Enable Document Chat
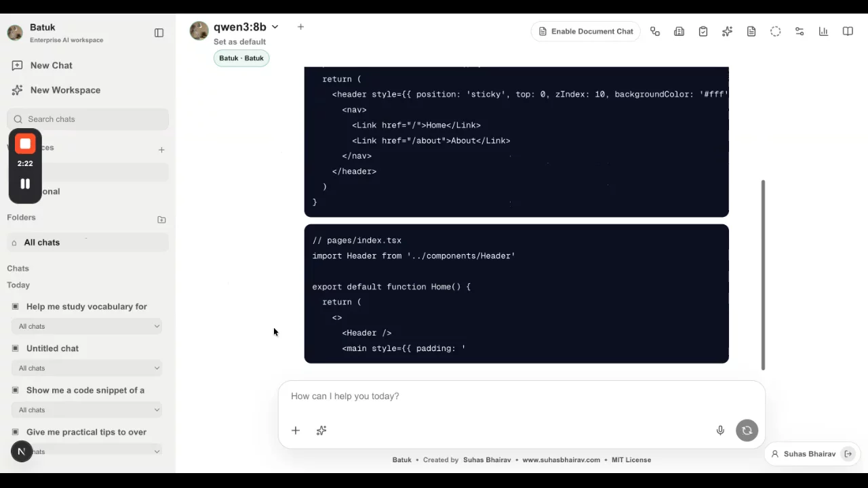The width and height of the screenshot is (868, 488). click(586, 31)
